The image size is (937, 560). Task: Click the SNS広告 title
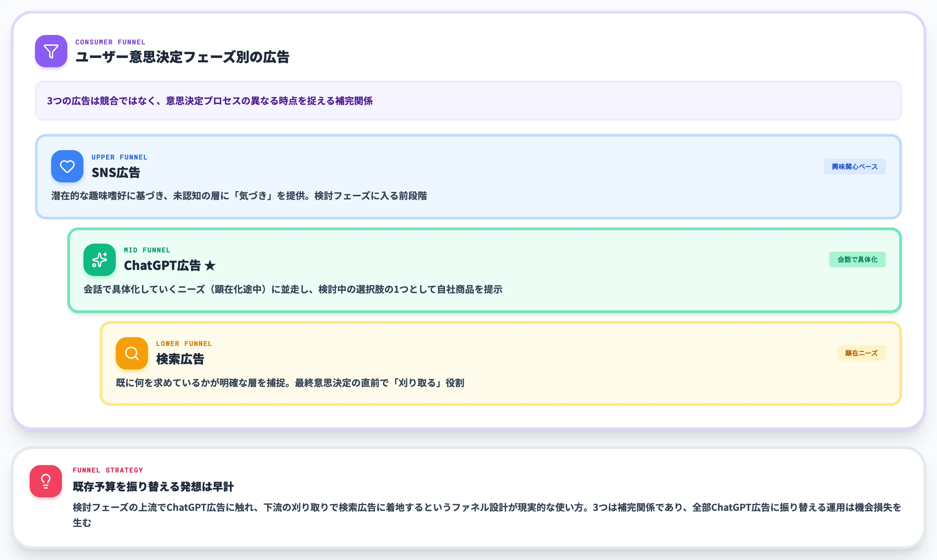(x=116, y=172)
